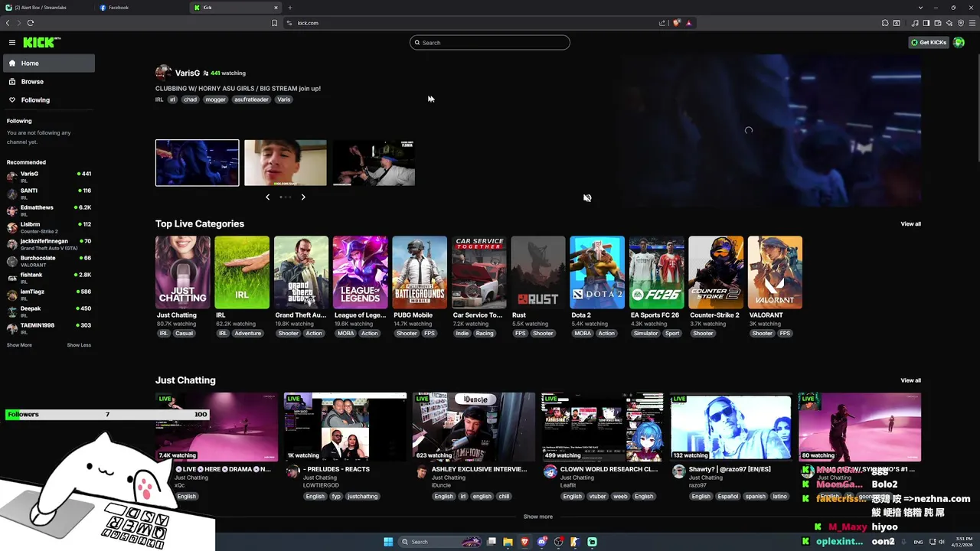Click the Brave Rewards triangle icon
Screen dimensions: 980x551
coord(688,23)
